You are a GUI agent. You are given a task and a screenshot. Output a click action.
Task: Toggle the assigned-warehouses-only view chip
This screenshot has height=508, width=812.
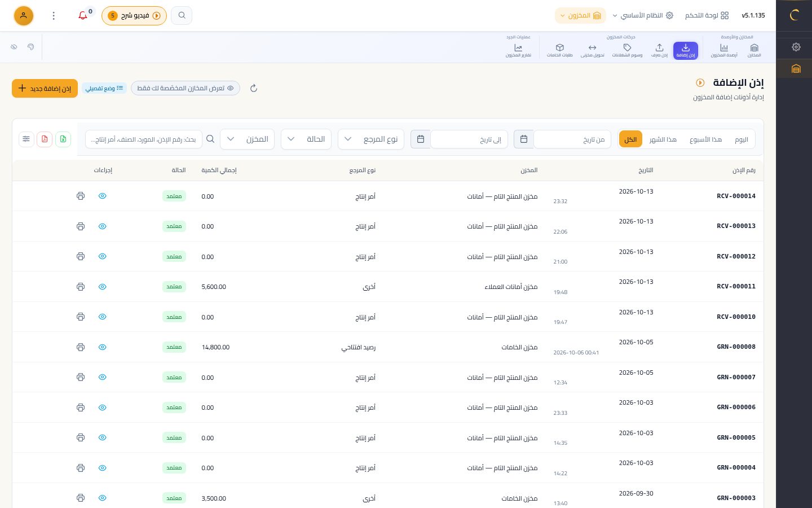[x=186, y=88]
